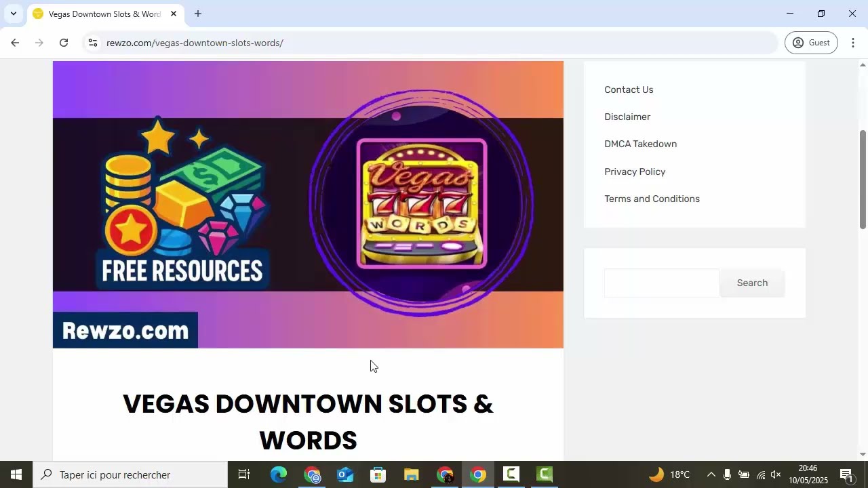Open the battery status tray icon
Viewport: 868px width, 488px height.
coord(743,474)
